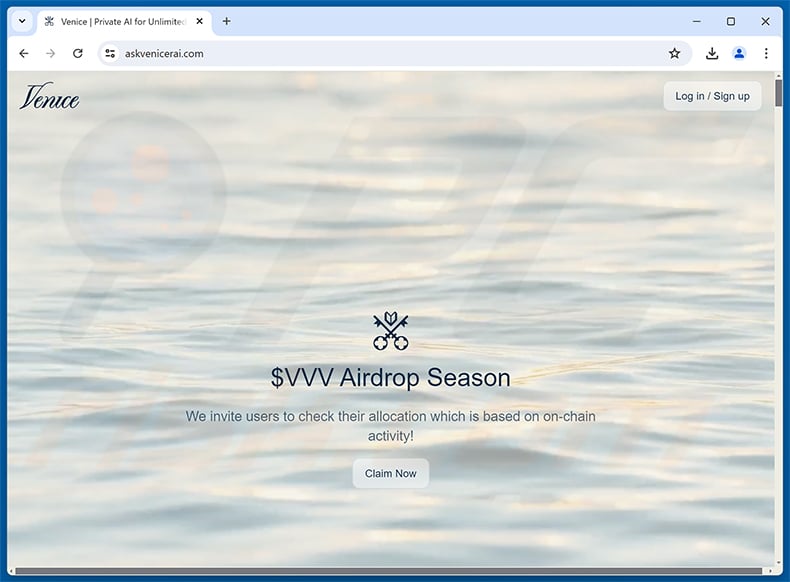The height and width of the screenshot is (582, 790).
Task: Click the browser forward arrow
Action: [50, 53]
